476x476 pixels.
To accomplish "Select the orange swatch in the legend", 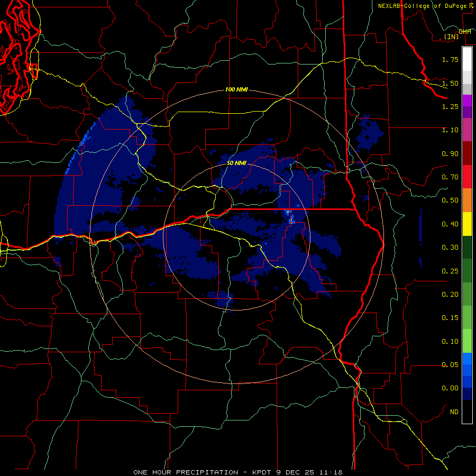I will [x=467, y=200].
